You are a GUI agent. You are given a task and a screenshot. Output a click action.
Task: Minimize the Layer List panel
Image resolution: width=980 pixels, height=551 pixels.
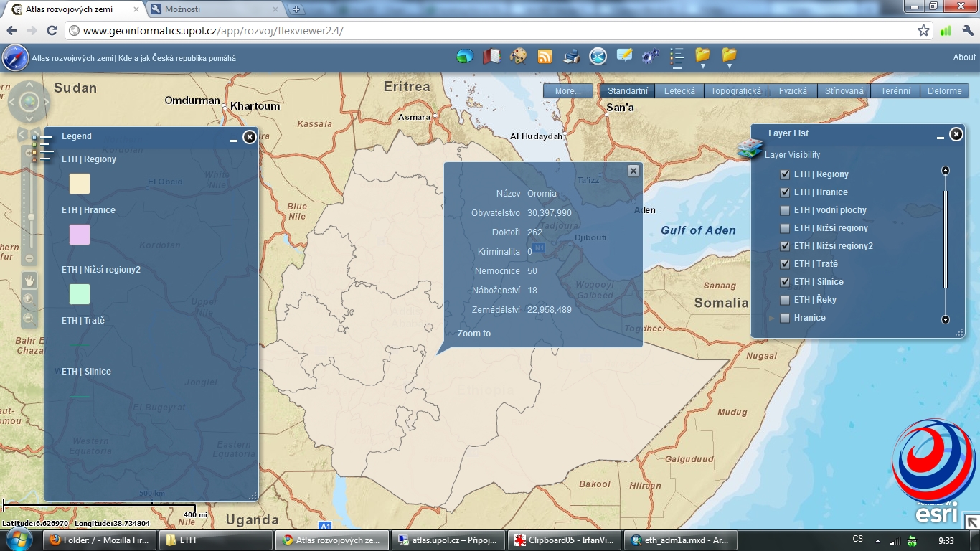941,138
